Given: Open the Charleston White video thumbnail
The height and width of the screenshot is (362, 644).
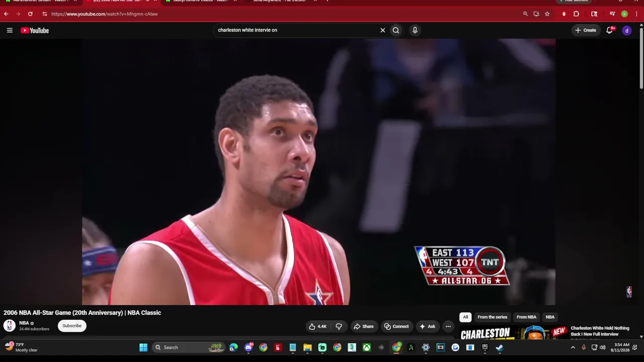Looking at the screenshot, I should point(513,333).
